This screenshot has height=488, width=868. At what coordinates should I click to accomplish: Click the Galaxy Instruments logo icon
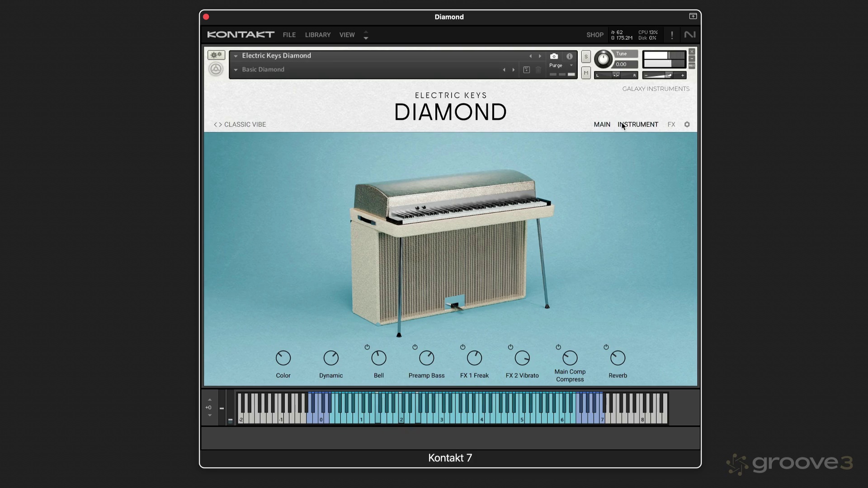[x=216, y=69]
